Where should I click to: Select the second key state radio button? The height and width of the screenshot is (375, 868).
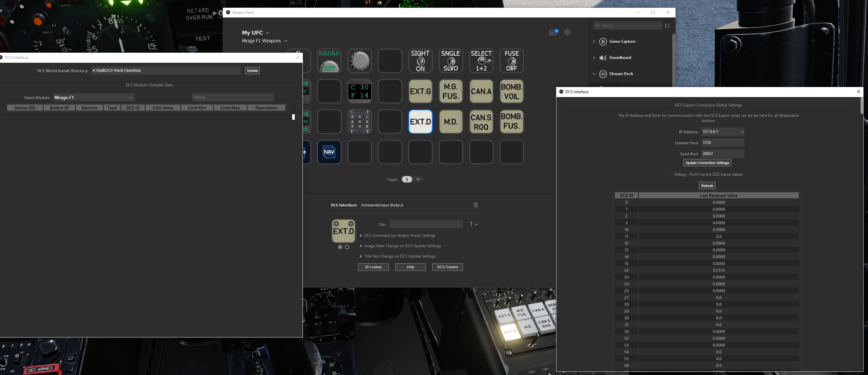pyautogui.click(x=347, y=247)
